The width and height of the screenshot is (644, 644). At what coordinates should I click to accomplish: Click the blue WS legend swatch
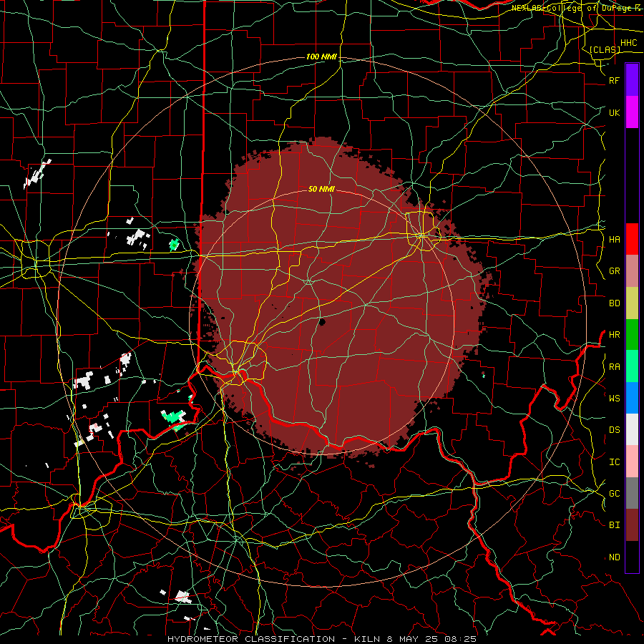click(632, 398)
